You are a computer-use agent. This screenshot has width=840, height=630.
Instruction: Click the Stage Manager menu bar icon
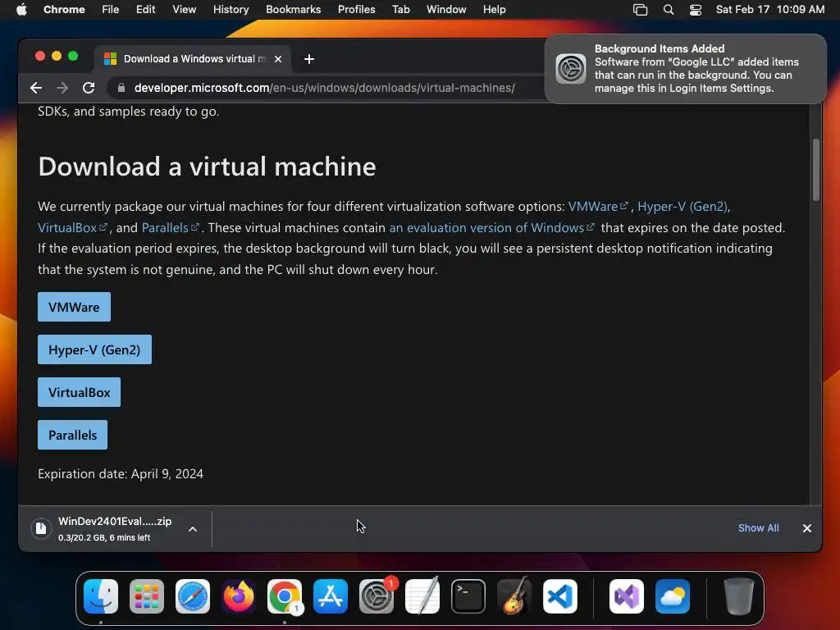(x=640, y=10)
